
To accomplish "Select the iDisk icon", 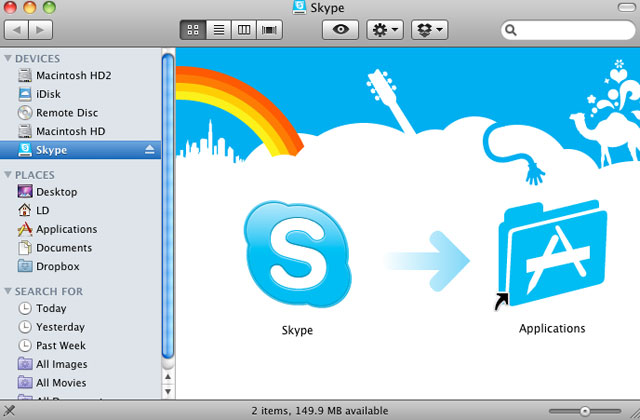I will 25,94.
